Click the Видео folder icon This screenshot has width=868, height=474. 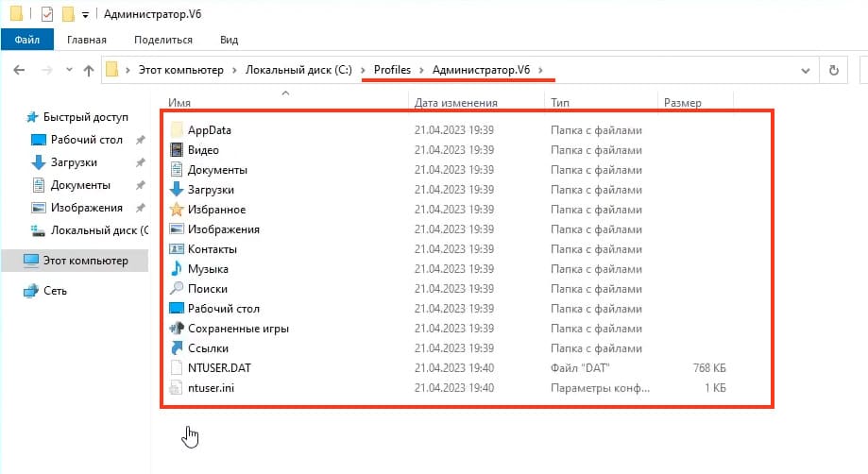(x=177, y=150)
